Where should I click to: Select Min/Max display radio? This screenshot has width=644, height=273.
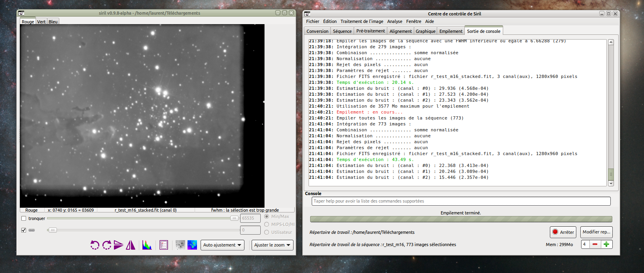tap(267, 216)
